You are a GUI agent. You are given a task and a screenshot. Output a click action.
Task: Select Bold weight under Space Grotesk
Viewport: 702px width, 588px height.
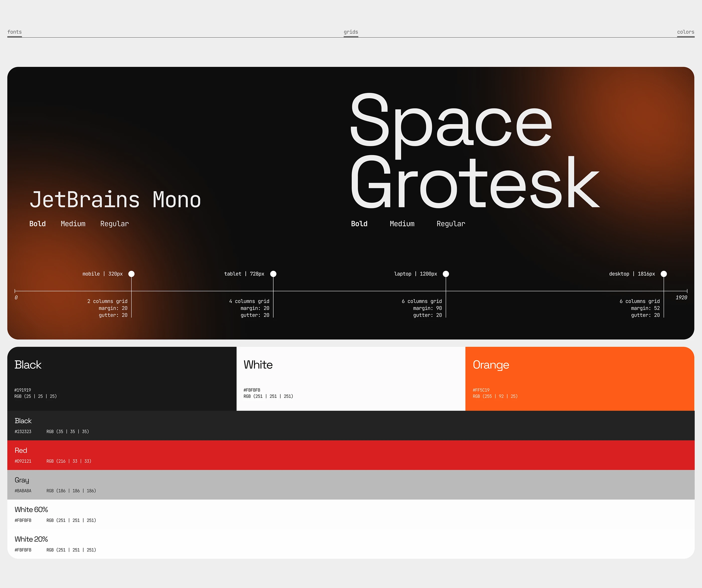point(359,224)
